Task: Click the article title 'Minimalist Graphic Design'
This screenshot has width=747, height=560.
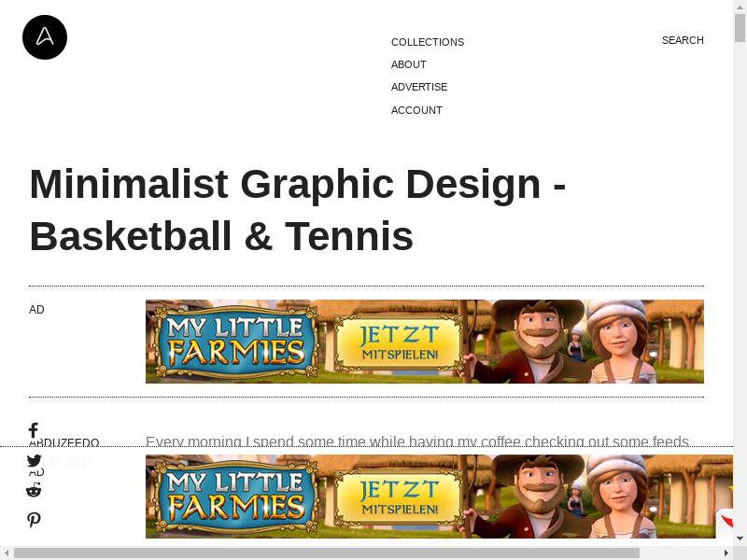Action: [x=298, y=209]
